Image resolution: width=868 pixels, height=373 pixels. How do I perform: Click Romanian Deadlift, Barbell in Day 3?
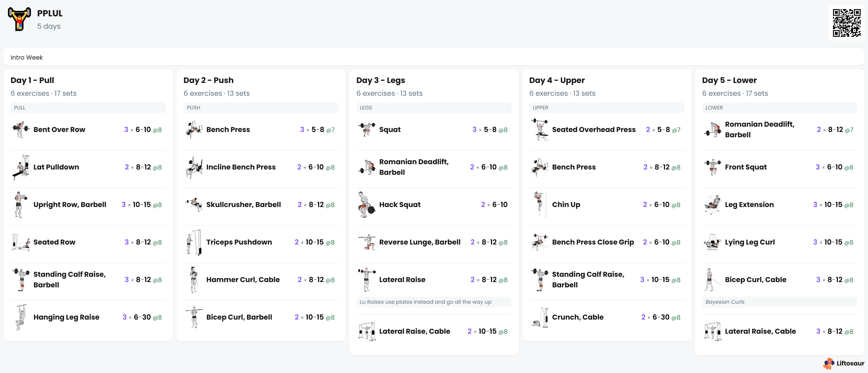[414, 167]
